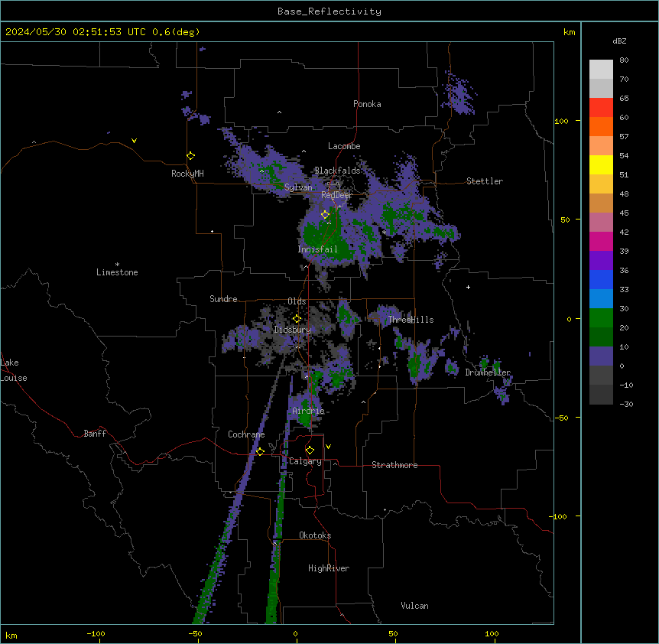Select the HighRiver town label
Screen dimensions: 659x644
329,568
